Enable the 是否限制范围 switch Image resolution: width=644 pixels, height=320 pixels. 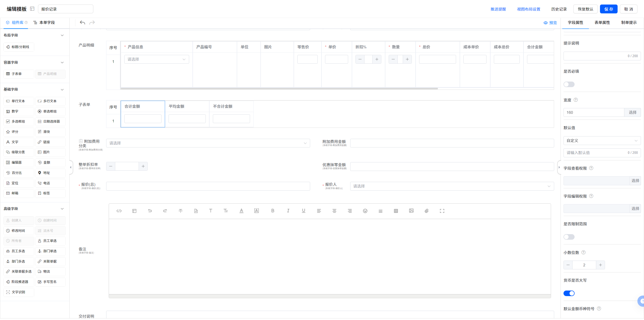569,237
